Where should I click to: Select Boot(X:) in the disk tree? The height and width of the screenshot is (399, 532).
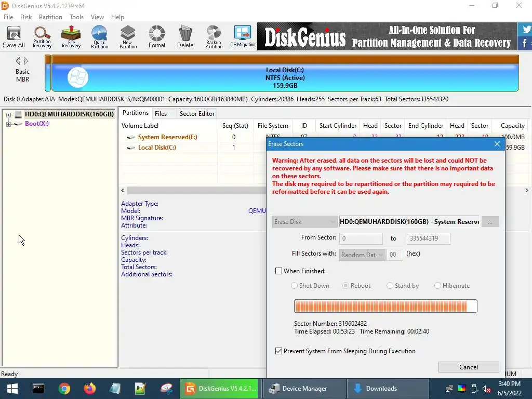pyautogui.click(x=37, y=124)
